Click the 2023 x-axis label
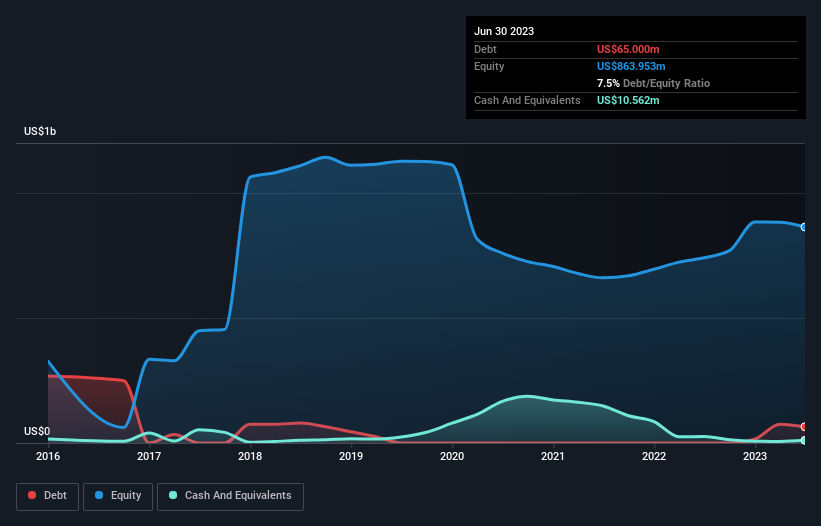Screen dimensions: 821x526 755,456
